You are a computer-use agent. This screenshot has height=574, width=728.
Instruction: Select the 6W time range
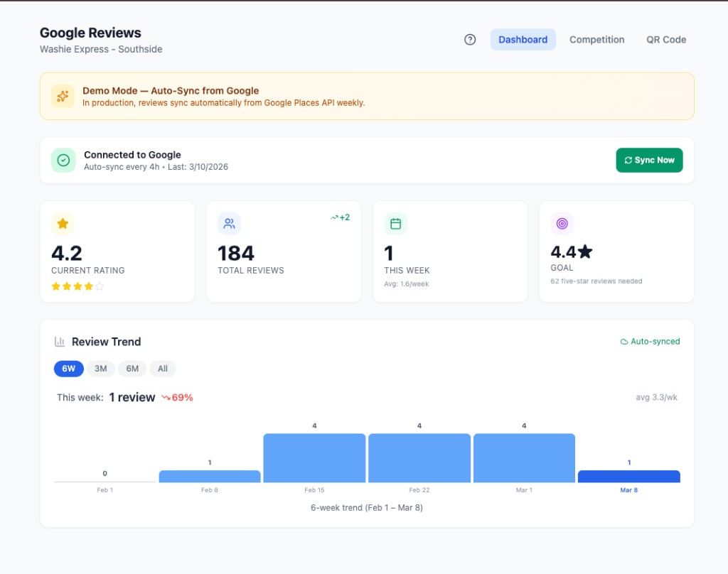(69, 369)
